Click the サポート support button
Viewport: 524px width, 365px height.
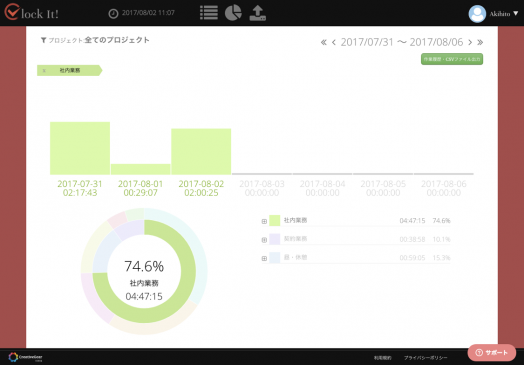coord(492,353)
